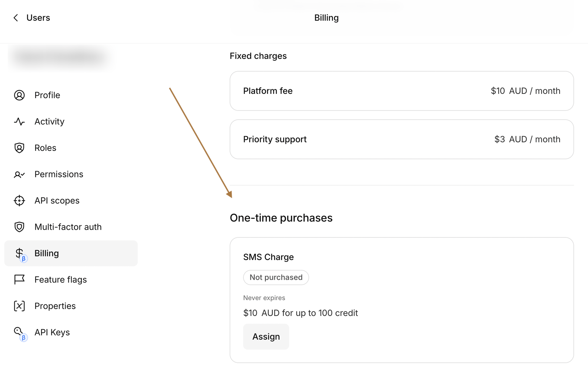Click the SMS Charge title
Image resolution: width=588 pixels, height=377 pixels.
(x=268, y=257)
